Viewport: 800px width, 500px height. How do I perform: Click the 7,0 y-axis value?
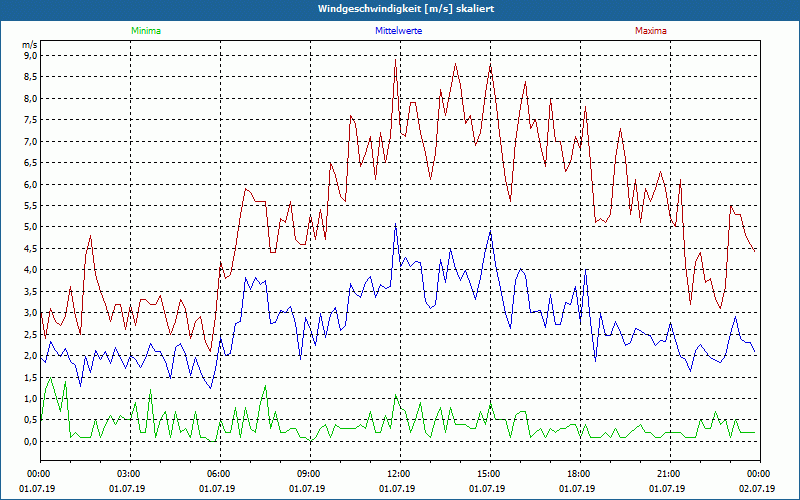pos(30,141)
